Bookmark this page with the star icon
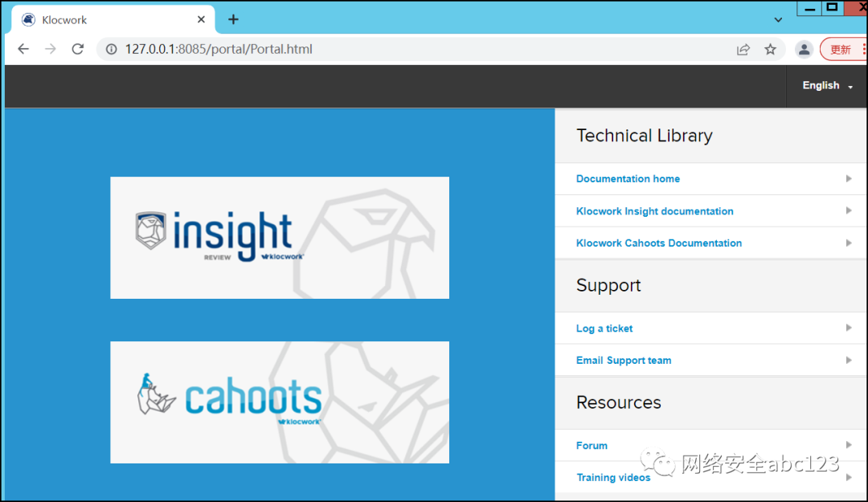Image resolution: width=868 pixels, height=502 pixels. 770,49
